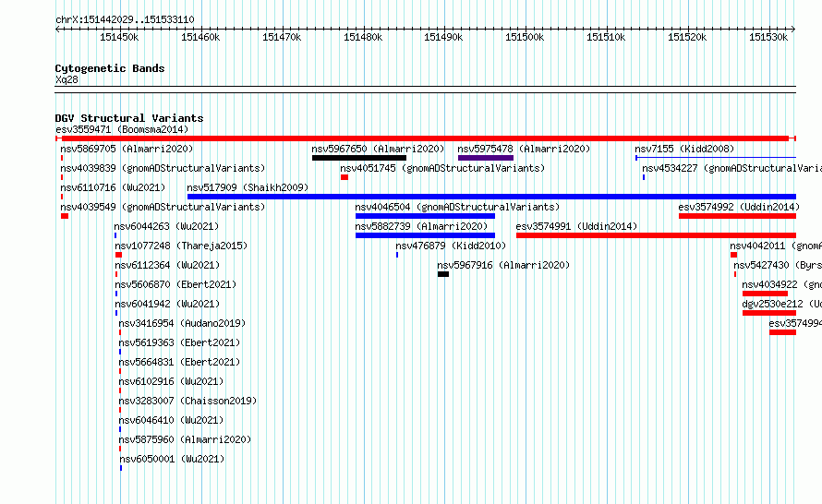Select the red nsv1077248 variant bar

coord(118,255)
